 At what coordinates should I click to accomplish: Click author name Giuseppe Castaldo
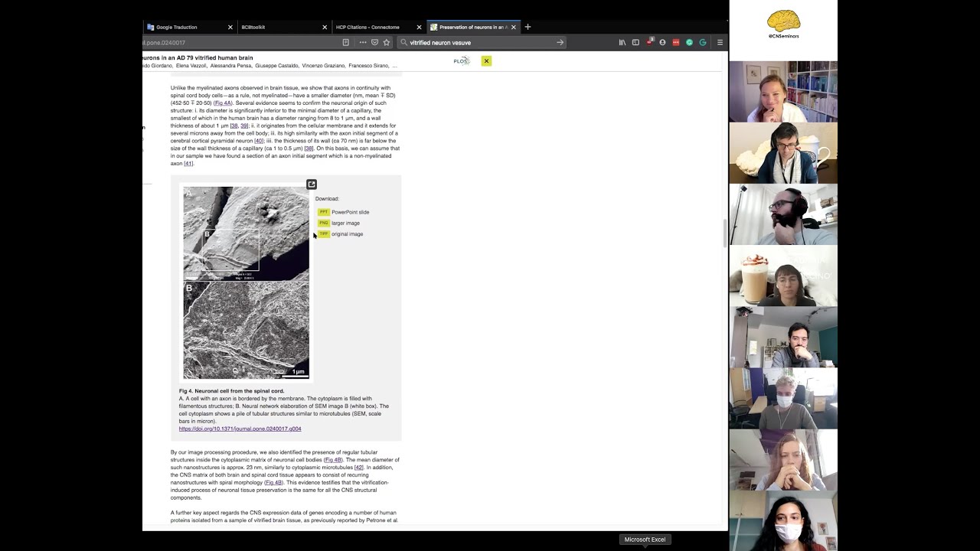(276, 66)
